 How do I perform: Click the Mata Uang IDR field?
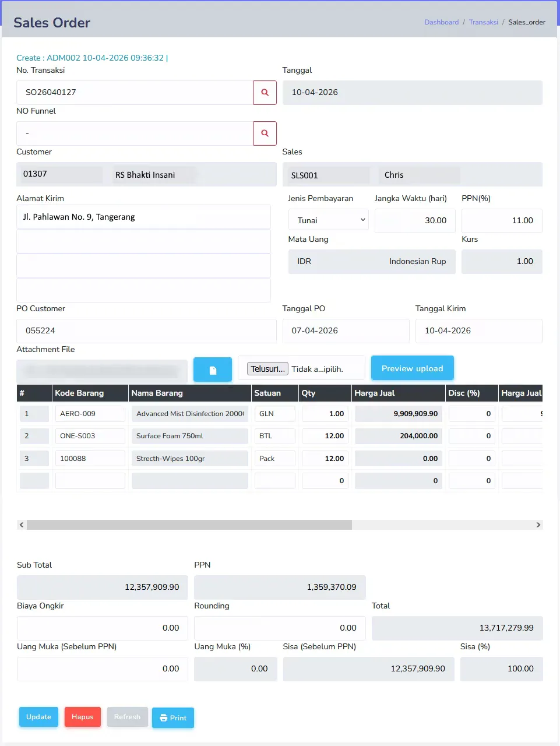(372, 261)
